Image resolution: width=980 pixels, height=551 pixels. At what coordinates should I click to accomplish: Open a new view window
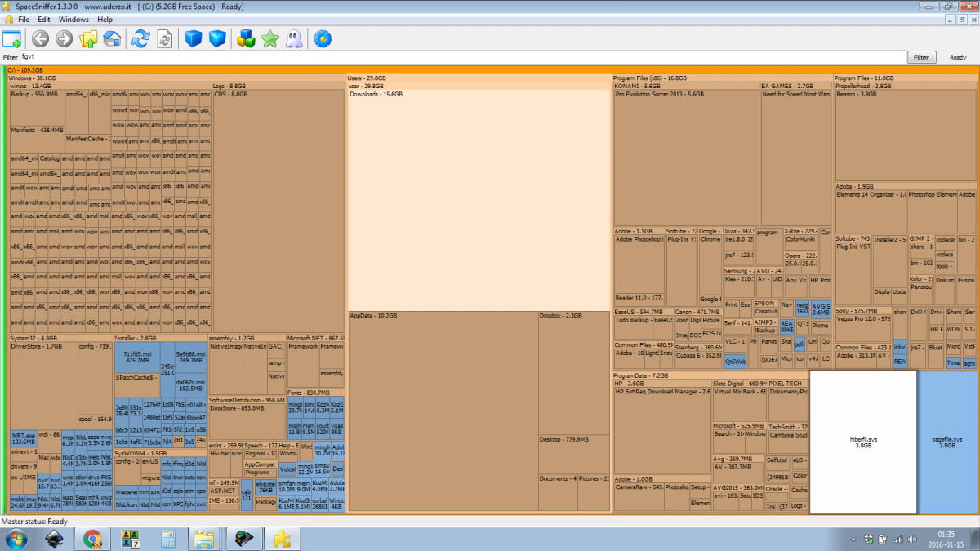click(12, 38)
